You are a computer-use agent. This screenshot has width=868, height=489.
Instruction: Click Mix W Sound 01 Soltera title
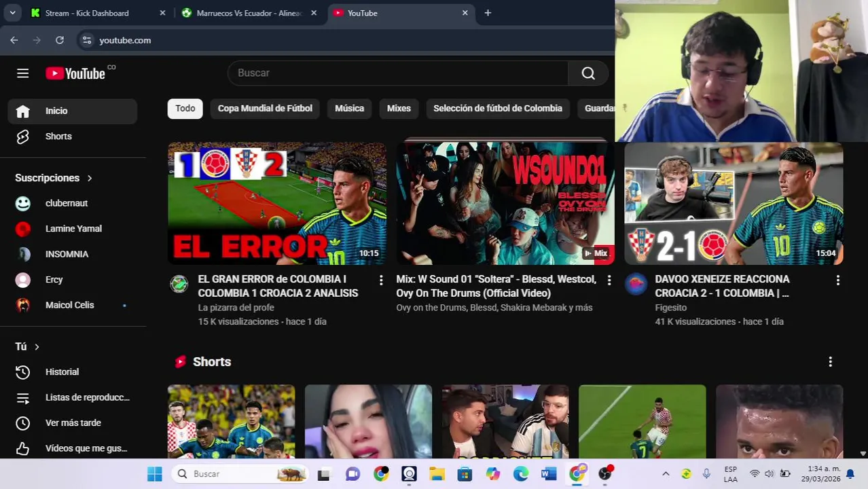[x=496, y=286]
